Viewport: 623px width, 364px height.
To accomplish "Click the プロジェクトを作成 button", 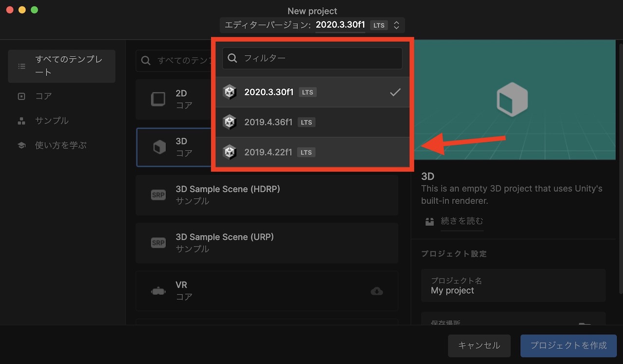I will pos(568,346).
